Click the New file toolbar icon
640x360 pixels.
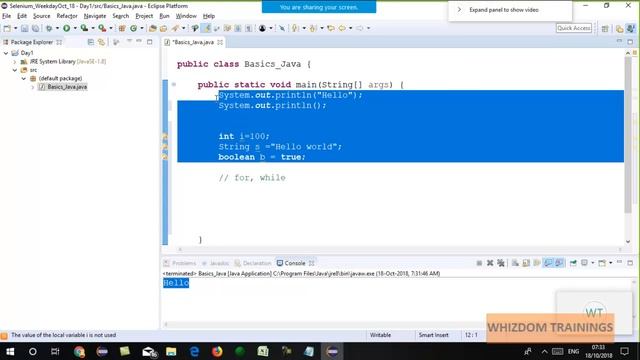coord(7,28)
